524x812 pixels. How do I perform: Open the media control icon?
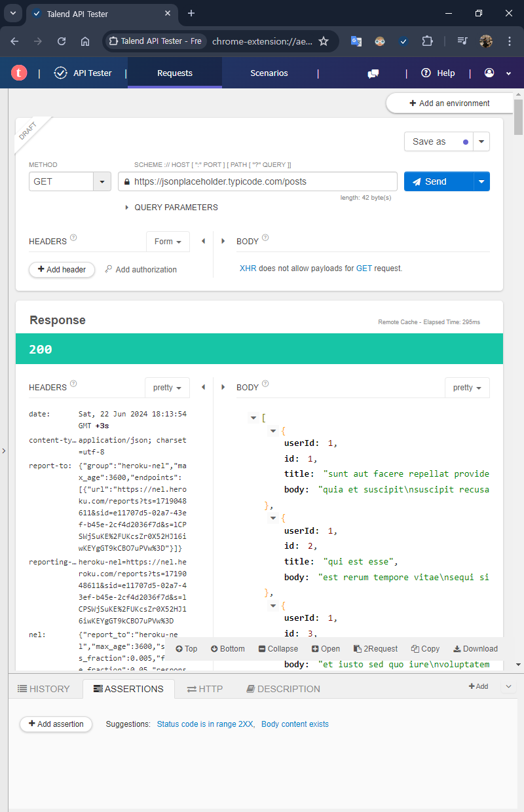[x=462, y=41]
